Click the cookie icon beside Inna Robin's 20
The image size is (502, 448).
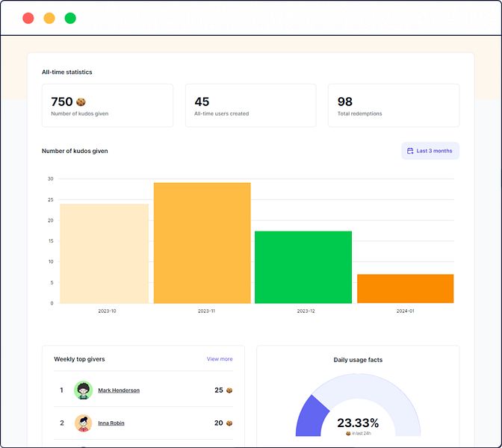tap(229, 423)
